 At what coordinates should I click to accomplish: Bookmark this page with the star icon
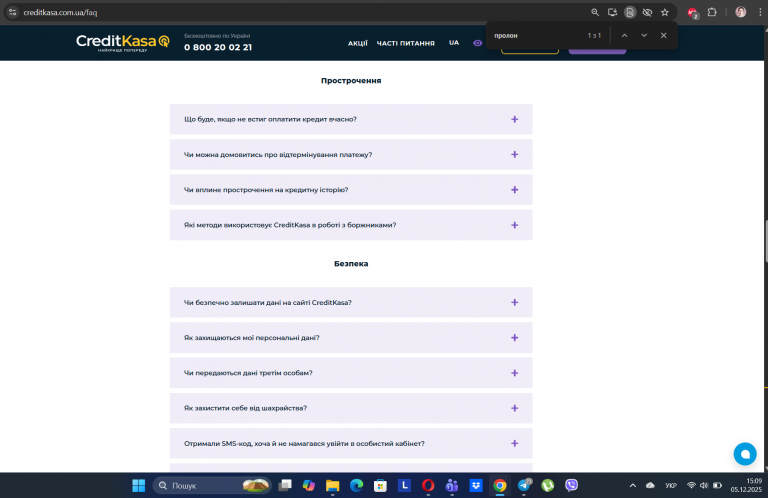(x=665, y=12)
